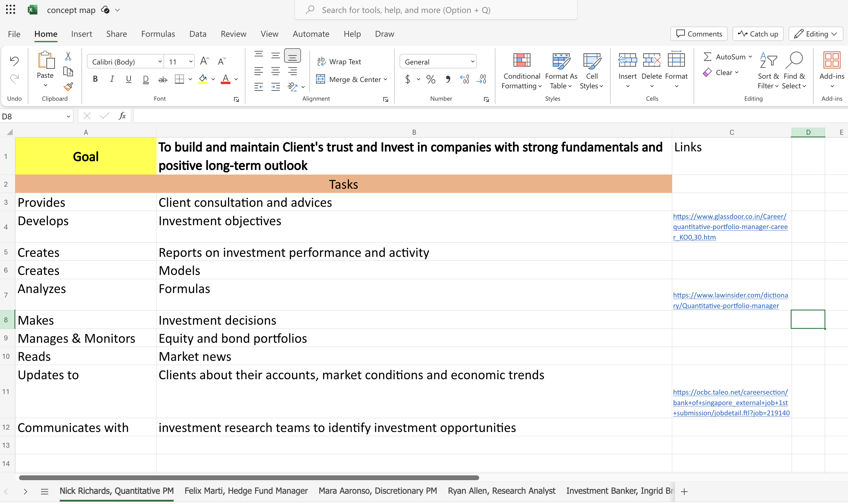848x504 pixels.
Task: Click the Insert Function fx icon
Action: [122, 116]
